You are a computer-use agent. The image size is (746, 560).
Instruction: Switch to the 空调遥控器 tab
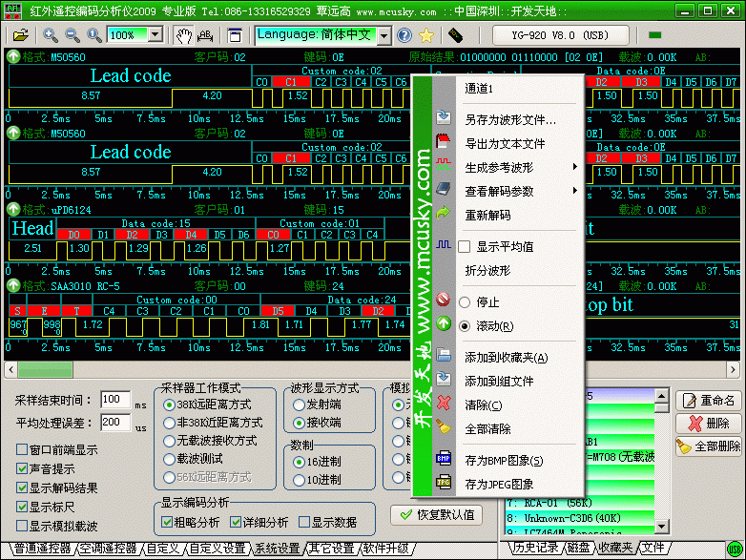tap(108, 549)
